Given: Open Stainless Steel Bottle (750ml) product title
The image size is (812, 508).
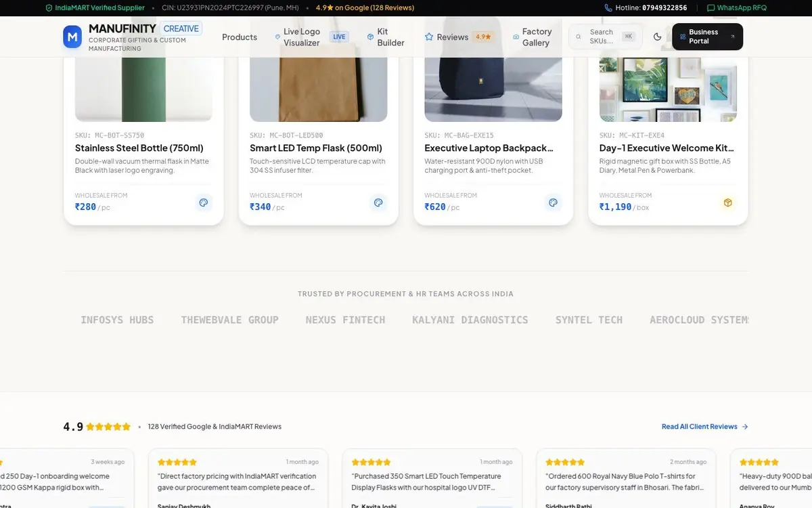Looking at the screenshot, I should 139,148.
